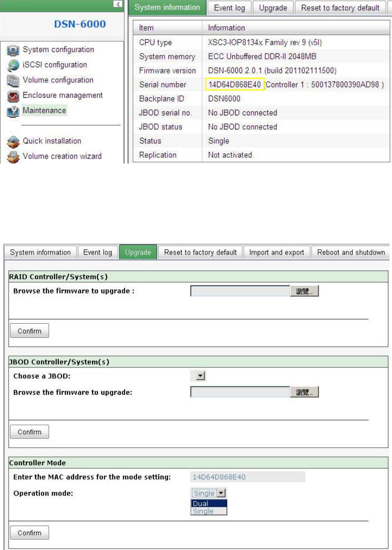Launch Quick installation link
This screenshot has height=550, width=392.
pyautogui.click(x=52, y=141)
